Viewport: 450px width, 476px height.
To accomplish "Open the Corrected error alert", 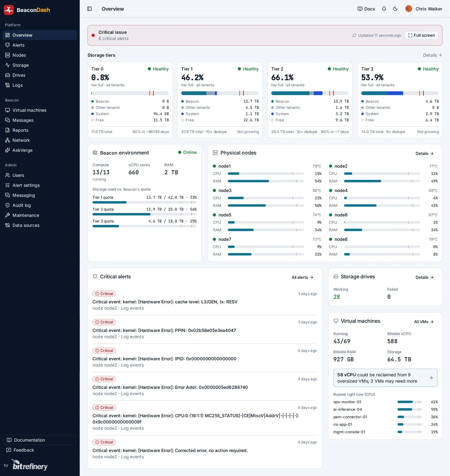I will point(170,450).
